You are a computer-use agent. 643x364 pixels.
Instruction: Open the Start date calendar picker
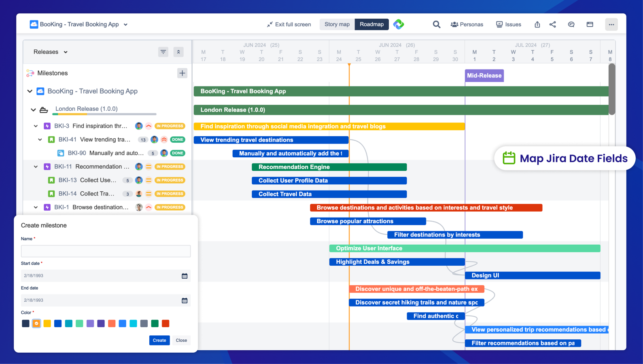point(185,276)
